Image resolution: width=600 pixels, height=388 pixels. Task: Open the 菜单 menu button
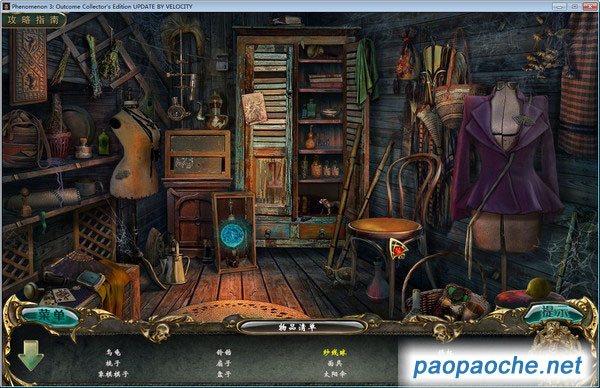coord(50,315)
